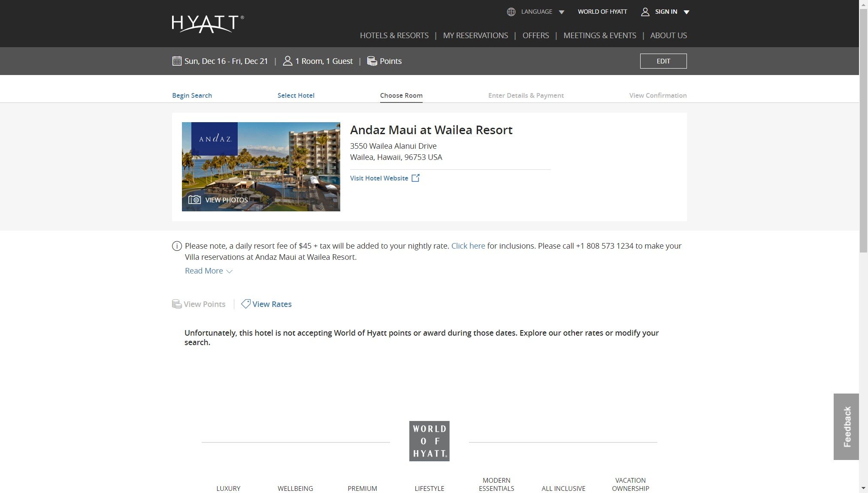This screenshot has width=868, height=493.
Task: Open Hotels & Resorts menu
Action: pyautogui.click(x=394, y=36)
